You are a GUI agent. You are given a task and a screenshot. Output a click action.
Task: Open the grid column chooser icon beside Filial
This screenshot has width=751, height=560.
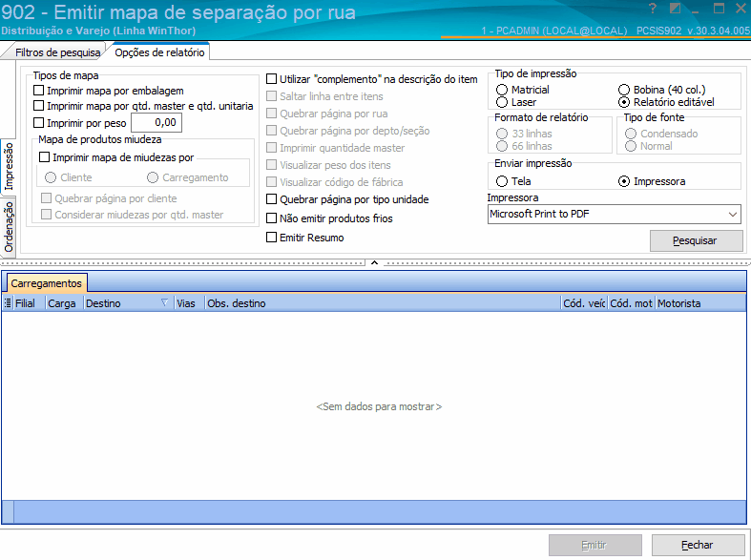[x=8, y=303]
